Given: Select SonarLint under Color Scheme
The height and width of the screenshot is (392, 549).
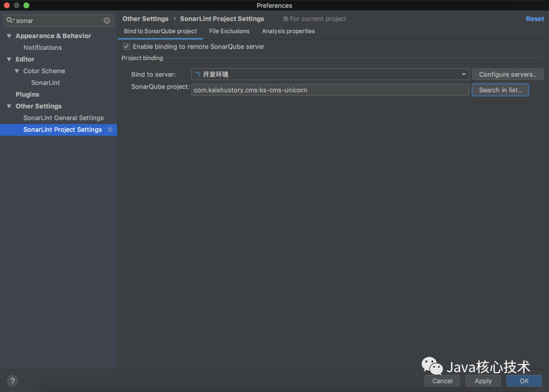Looking at the screenshot, I should coord(46,83).
